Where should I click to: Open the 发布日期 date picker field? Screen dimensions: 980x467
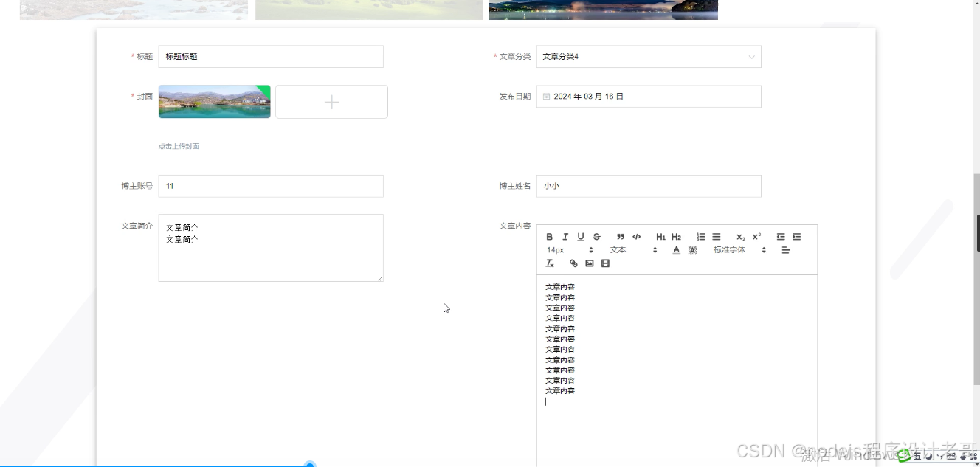[x=649, y=97]
